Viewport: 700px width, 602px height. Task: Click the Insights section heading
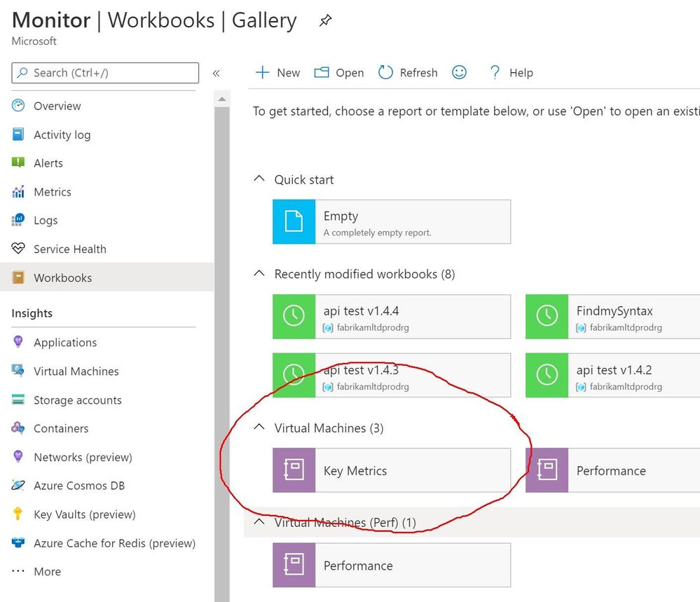pyautogui.click(x=32, y=313)
